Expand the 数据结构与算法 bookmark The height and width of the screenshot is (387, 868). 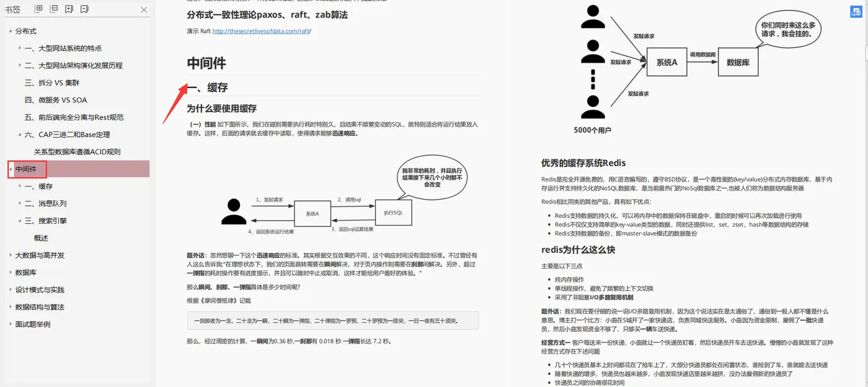[x=10, y=307]
